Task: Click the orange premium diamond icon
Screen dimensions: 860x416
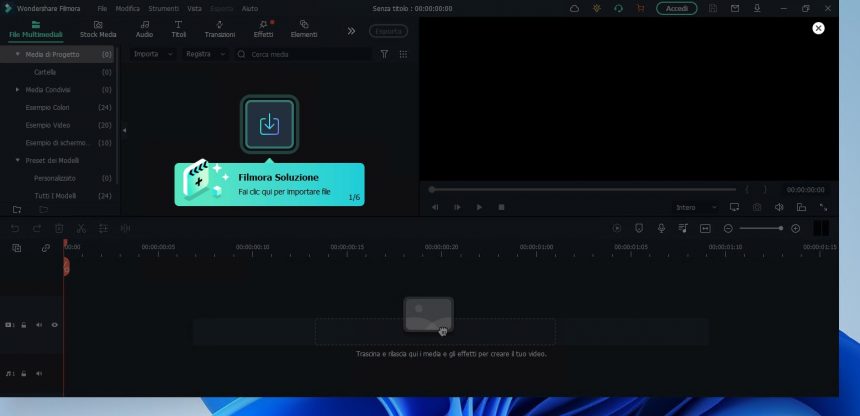Action: tap(597, 9)
